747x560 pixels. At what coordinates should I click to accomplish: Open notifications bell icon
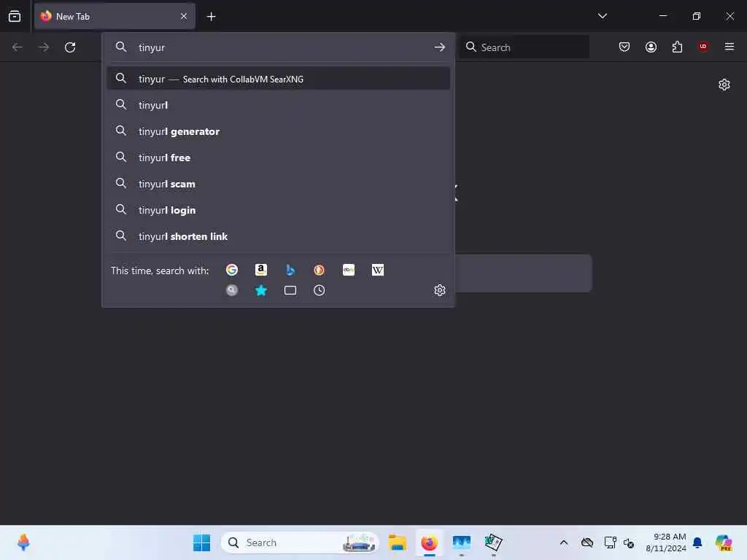697,542
